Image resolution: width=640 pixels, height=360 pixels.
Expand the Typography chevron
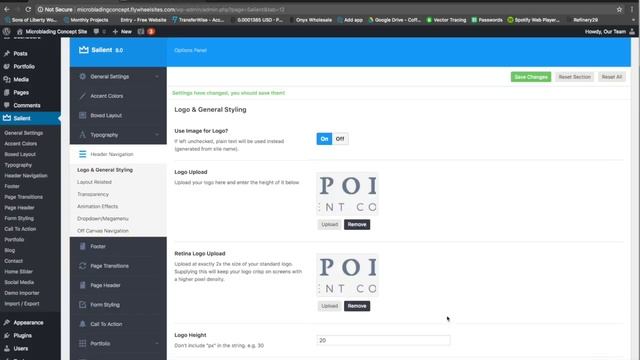[x=157, y=135]
